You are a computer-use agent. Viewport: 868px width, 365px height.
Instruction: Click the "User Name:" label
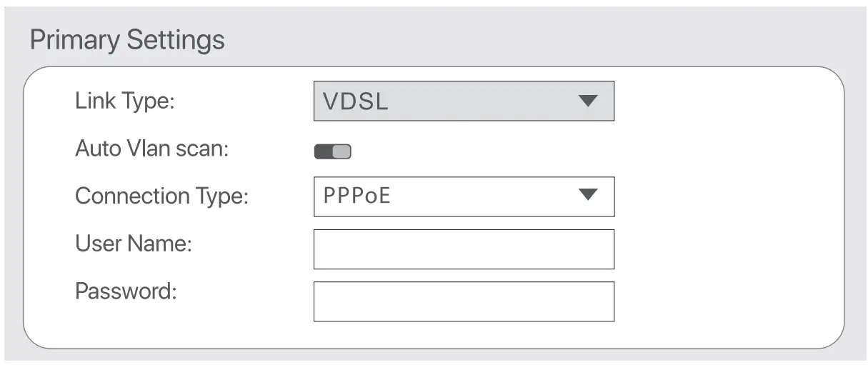134,244
